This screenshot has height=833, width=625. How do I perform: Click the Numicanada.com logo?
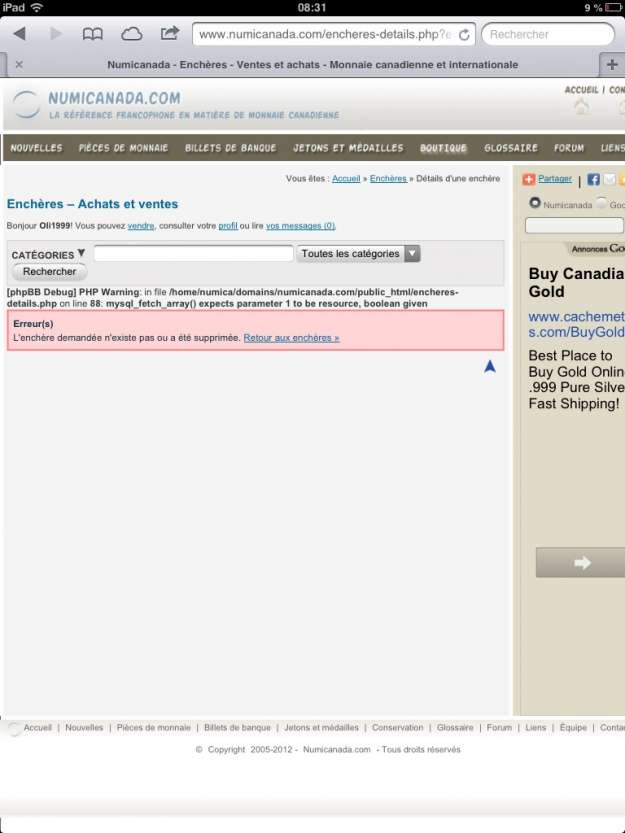click(175, 105)
